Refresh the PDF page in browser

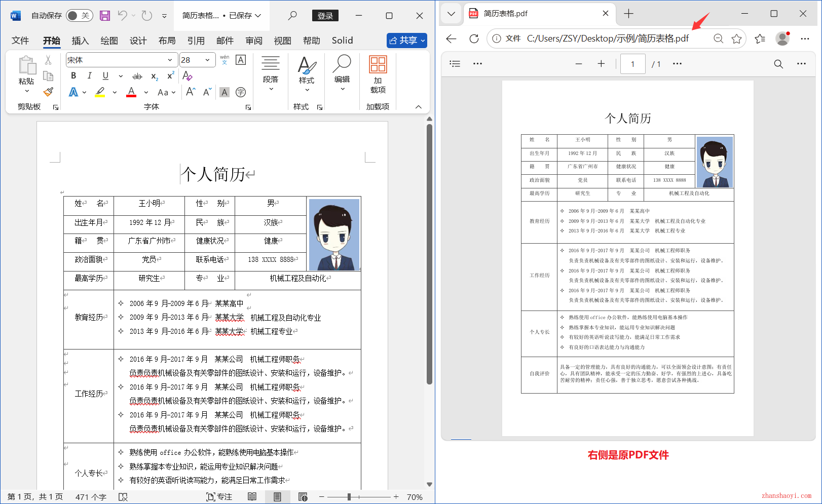474,38
